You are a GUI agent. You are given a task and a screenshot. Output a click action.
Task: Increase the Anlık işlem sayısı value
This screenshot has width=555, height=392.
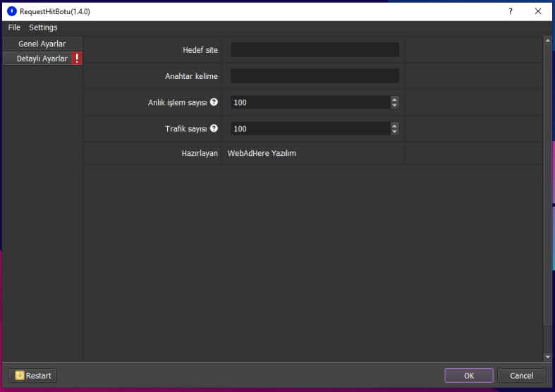coord(394,99)
